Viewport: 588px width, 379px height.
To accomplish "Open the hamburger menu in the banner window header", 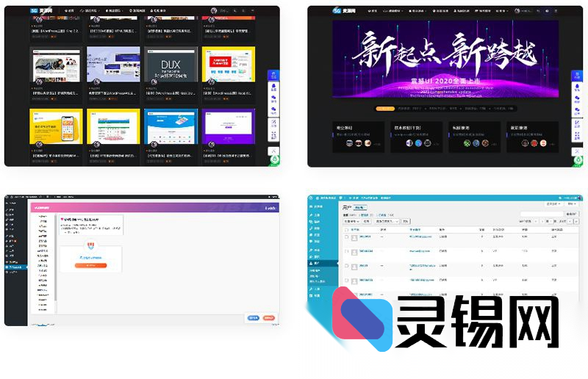I will (556, 11).
